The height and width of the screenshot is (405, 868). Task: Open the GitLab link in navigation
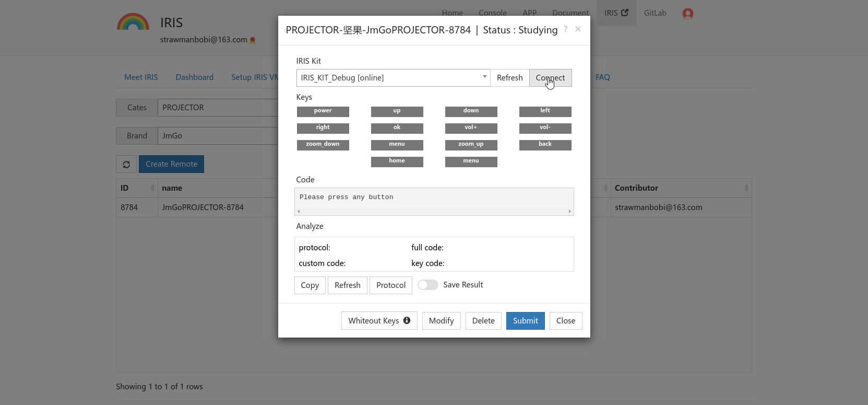coord(655,13)
